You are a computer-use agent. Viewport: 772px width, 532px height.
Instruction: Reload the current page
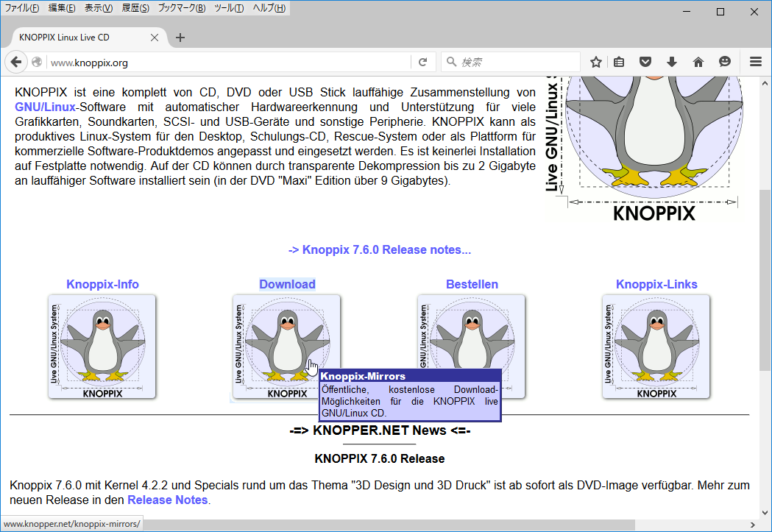(x=423, y=62)
